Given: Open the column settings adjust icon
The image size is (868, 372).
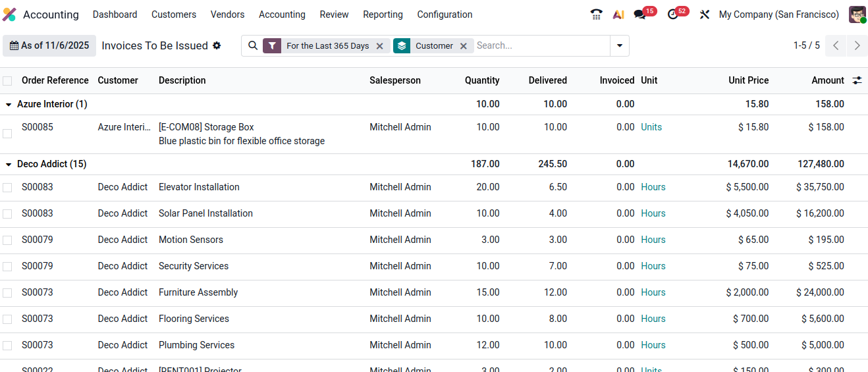Looking at the screenshot, I should 857,80.
